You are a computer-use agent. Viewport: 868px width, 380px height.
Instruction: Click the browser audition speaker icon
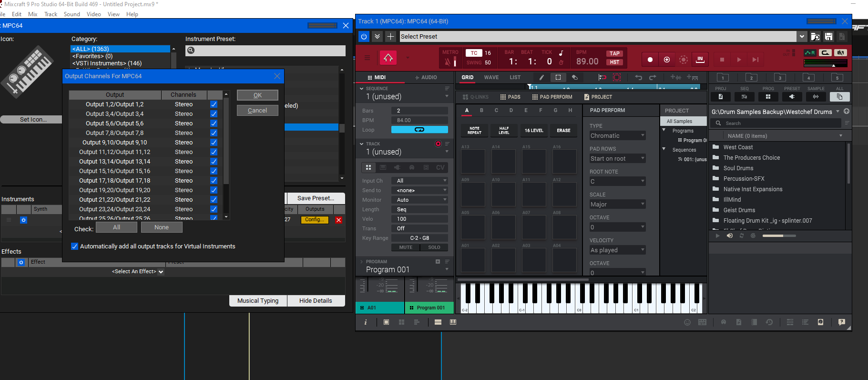click(730, 236)
